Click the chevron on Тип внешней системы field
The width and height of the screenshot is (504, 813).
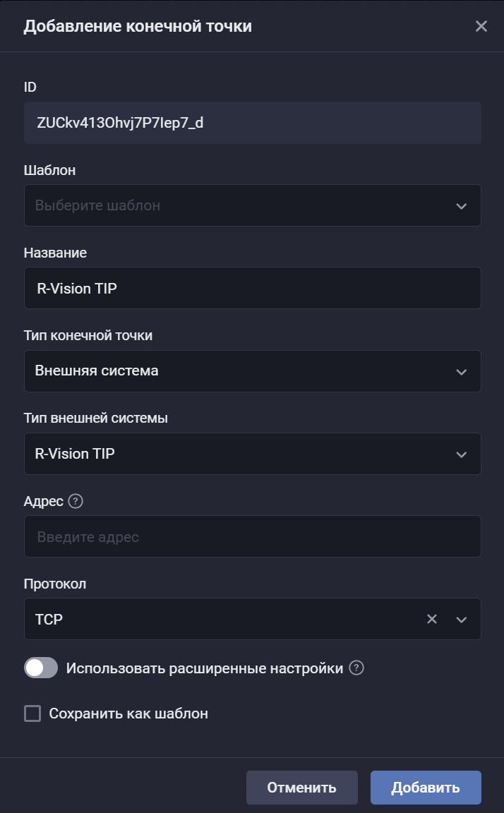pyautogui.click(x=461, y=454)
